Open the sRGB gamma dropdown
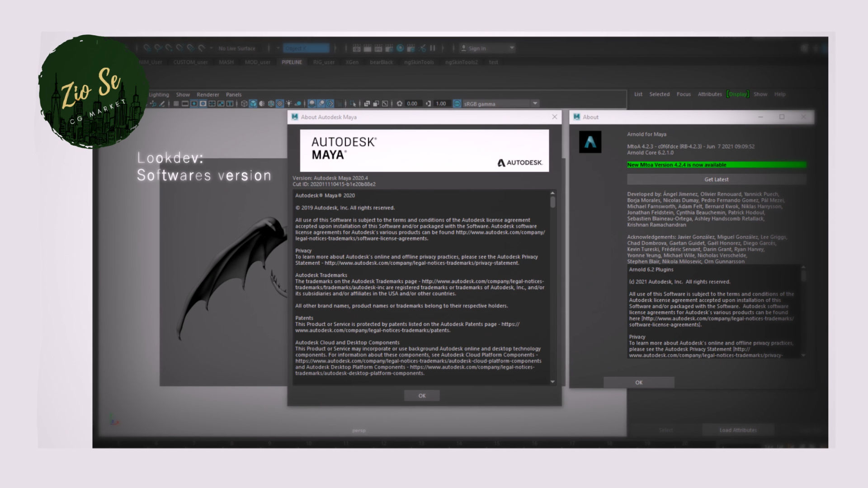Viewport: 868px width, 488px height. pos(535,103)
